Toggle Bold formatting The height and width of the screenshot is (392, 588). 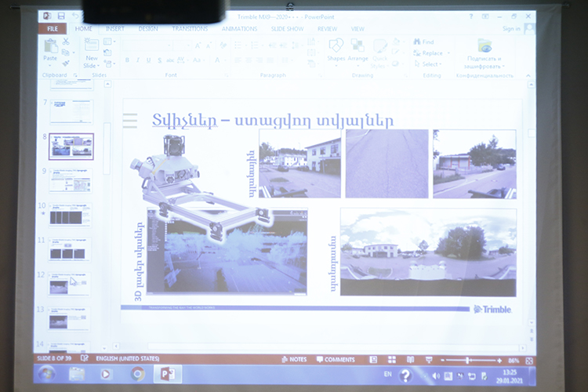[x=127, y=60]
